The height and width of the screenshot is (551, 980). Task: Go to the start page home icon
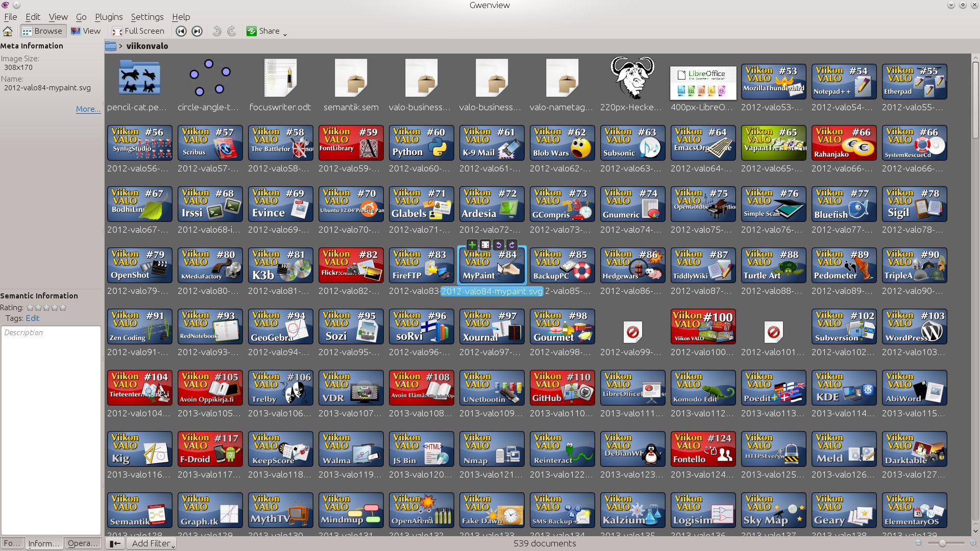[8, 31]
